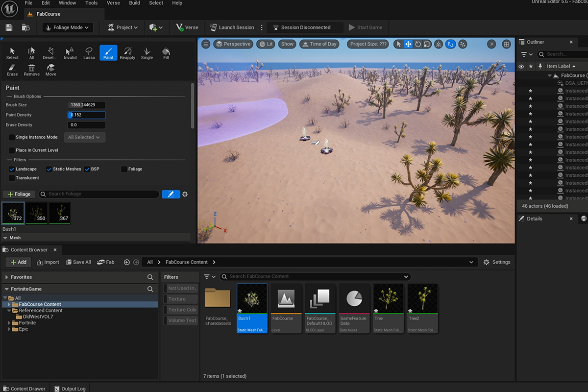This screenshot has height=392, width=588.
Task: Uncheck the Landscape filter checkbox
Action: coord(11,169)
